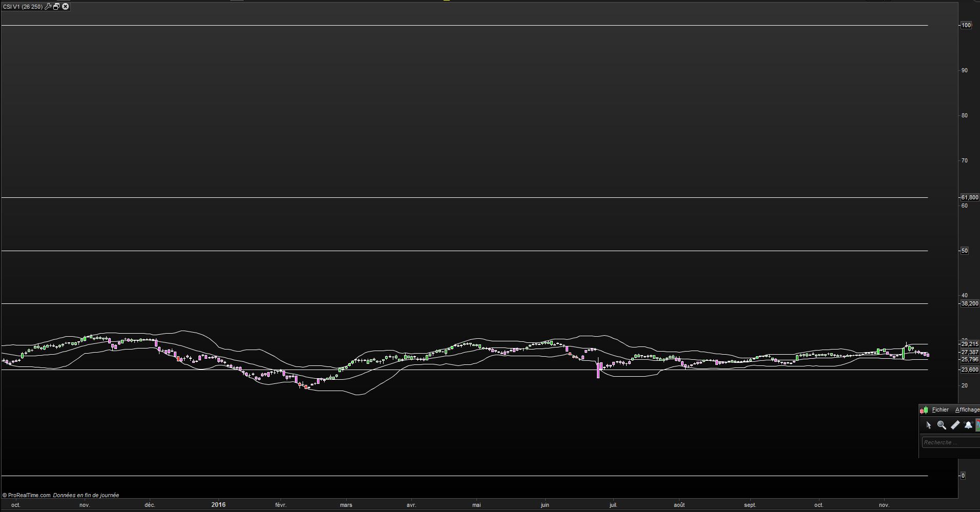980x512 pixels.
Task: Click the 25,796 lower band value label
Action: (969, 359)
